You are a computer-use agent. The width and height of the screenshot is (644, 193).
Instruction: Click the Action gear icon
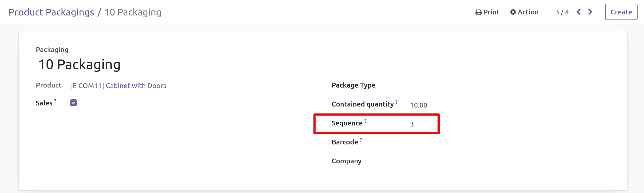[x=513, y=12]
